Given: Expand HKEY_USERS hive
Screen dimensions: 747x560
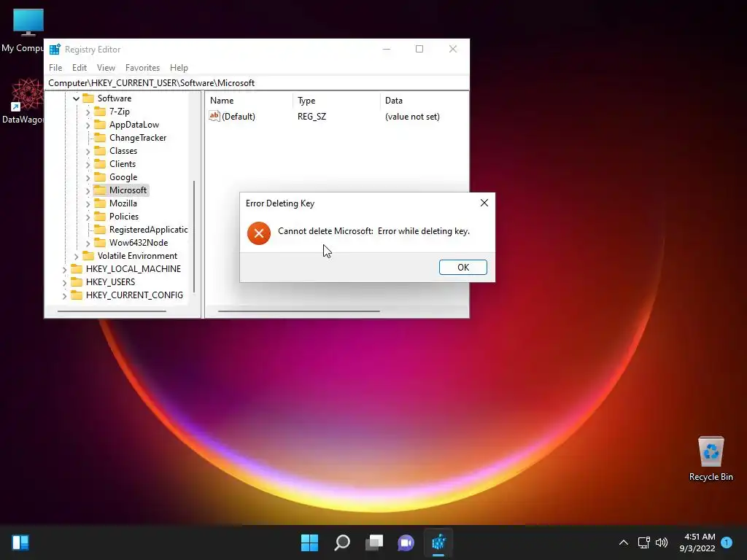Looking at the screenshot, I should [64, 282].
